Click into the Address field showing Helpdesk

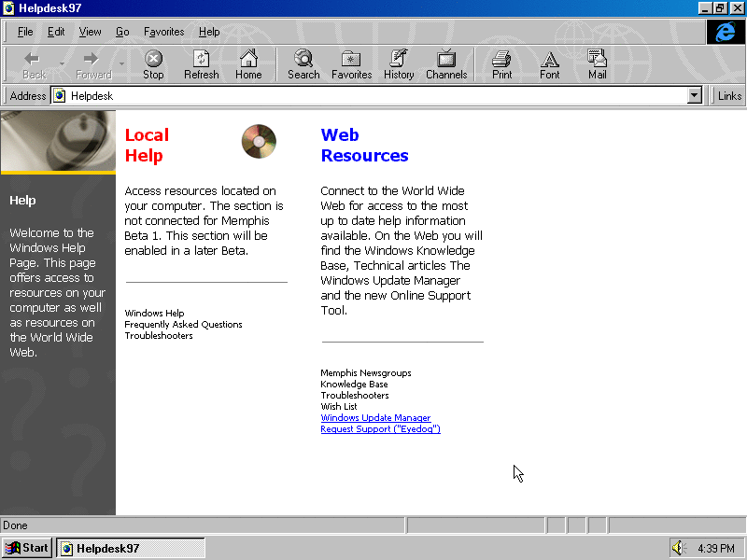376,96
